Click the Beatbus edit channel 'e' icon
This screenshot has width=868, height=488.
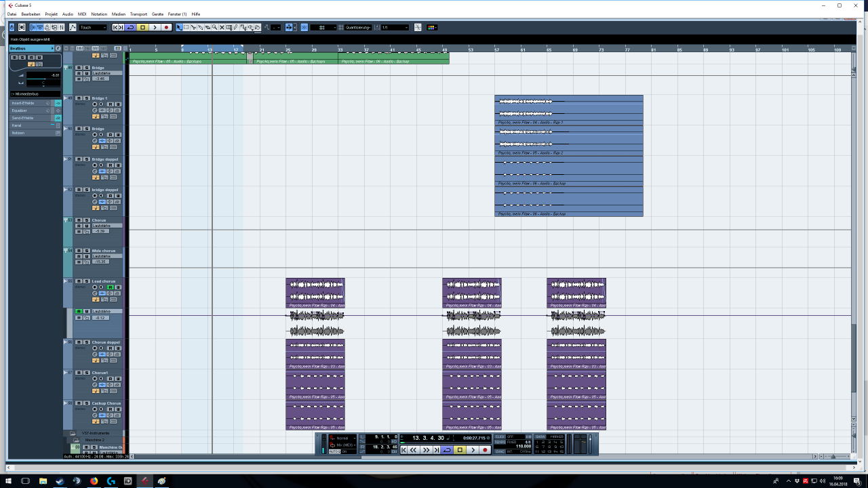[x=58, y=48]
